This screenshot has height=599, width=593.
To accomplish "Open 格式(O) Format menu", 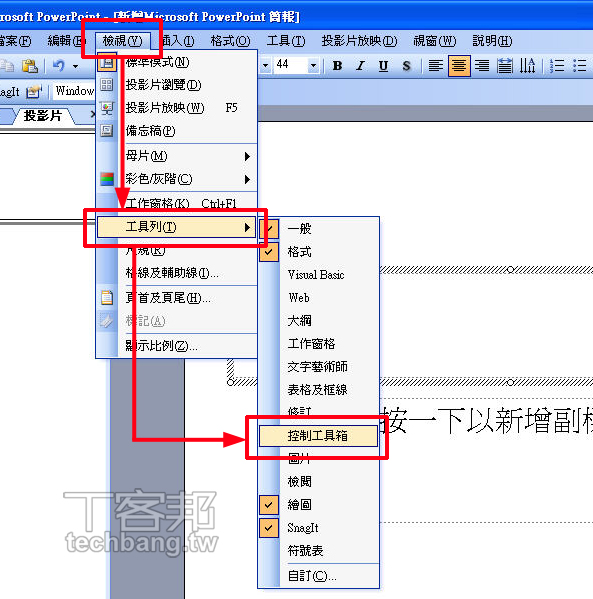I will 230,40.
